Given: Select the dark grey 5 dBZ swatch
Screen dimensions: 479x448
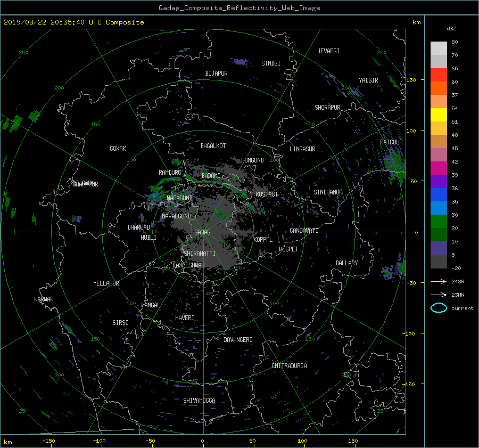Looking at the screenshot, I should (x=439, y=262).
